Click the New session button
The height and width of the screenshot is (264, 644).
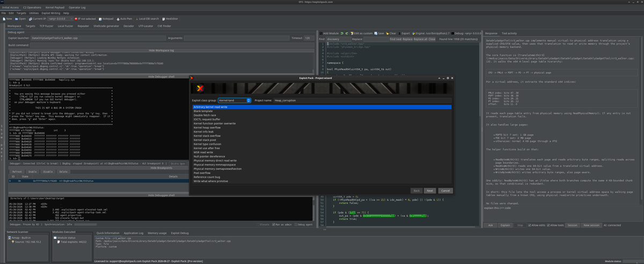point(591,225)
